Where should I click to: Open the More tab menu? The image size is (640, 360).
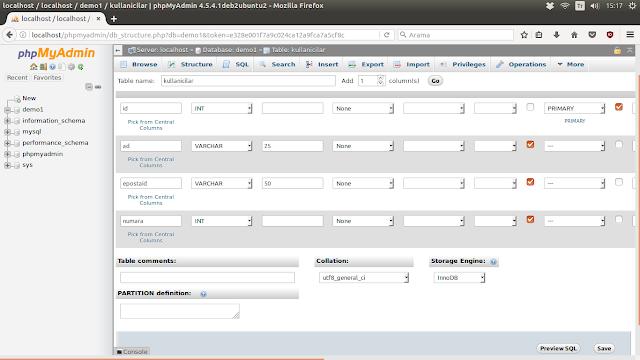(571, 64)
